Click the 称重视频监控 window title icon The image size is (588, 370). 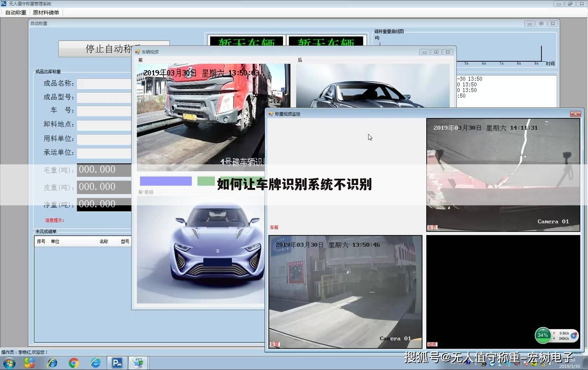[271, 114]
